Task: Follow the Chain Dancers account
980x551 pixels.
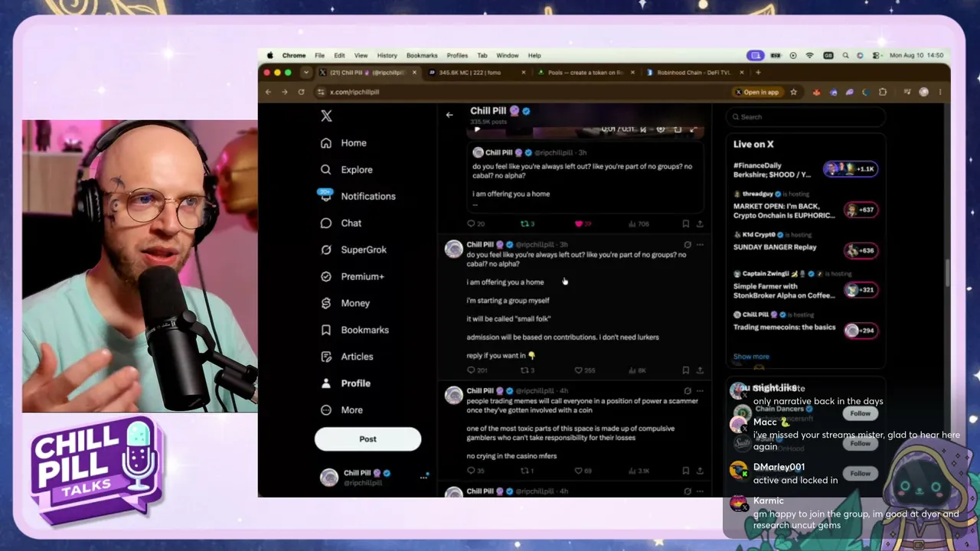Action: (860, 413)
